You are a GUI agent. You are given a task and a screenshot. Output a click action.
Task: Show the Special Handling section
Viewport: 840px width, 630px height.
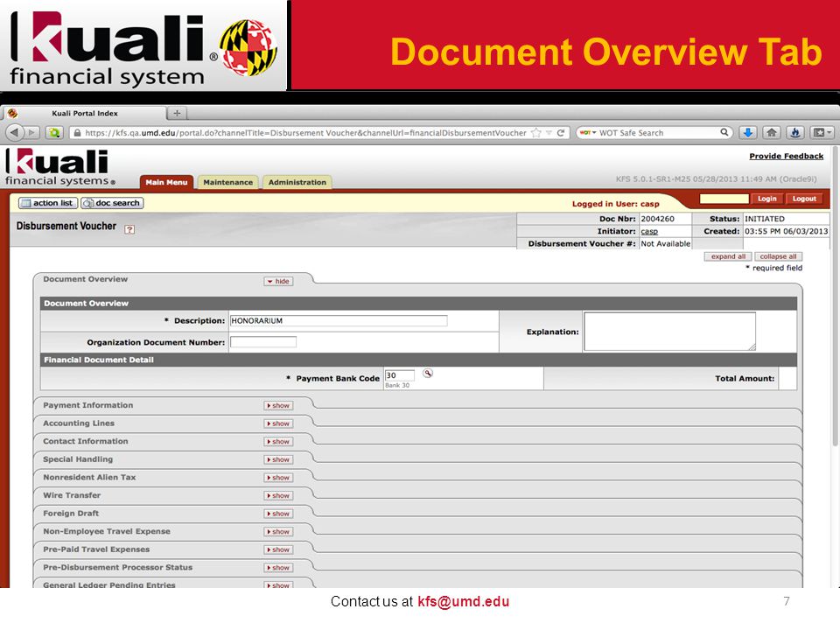pos(278,459)
